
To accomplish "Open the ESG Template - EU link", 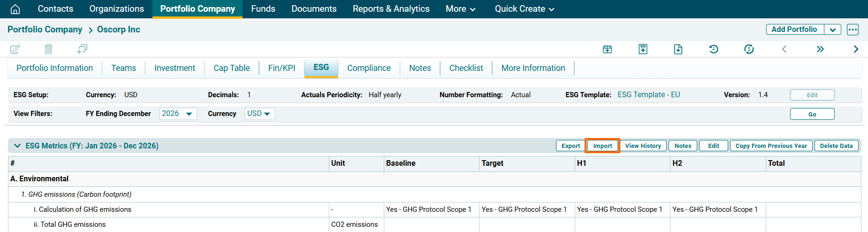I will pyautogui.click(x=648, y=95).
